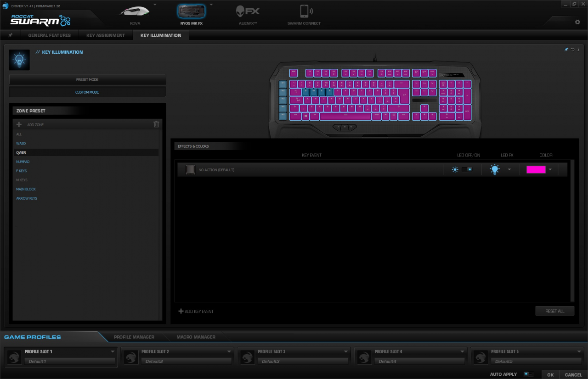Screen dimensions: 588x379
Task: Click the ROCCAT logo in Profile Slot 3
Action: (x=248, y=357)
